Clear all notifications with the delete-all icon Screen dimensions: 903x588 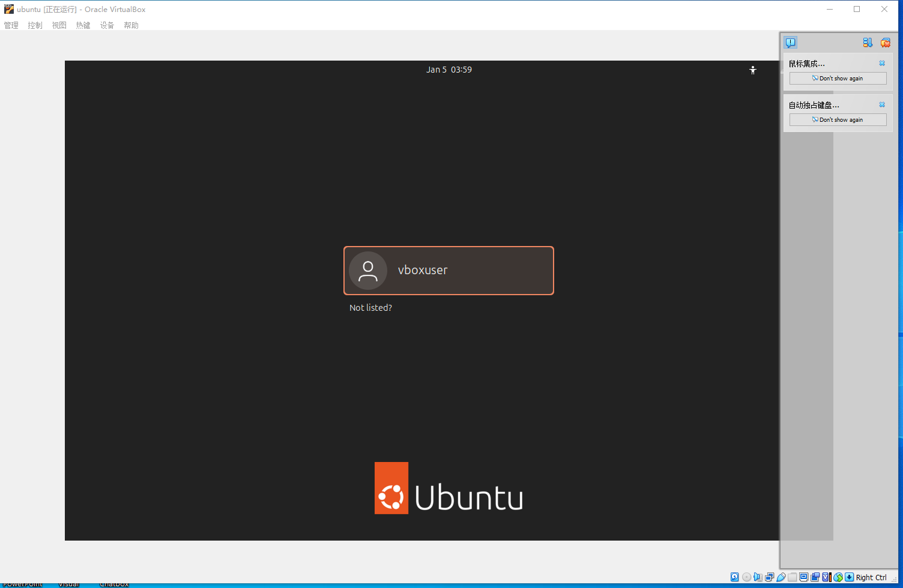885,43
